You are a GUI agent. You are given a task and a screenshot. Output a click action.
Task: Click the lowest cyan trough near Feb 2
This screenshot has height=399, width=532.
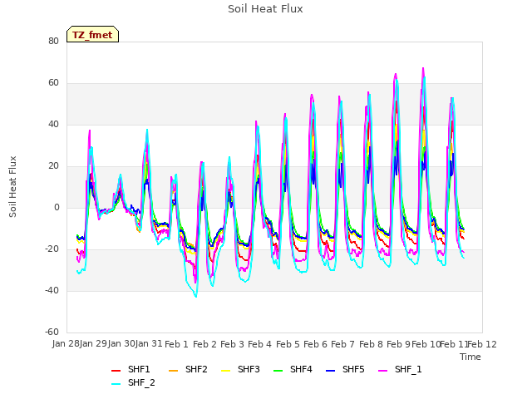[196, 297]
